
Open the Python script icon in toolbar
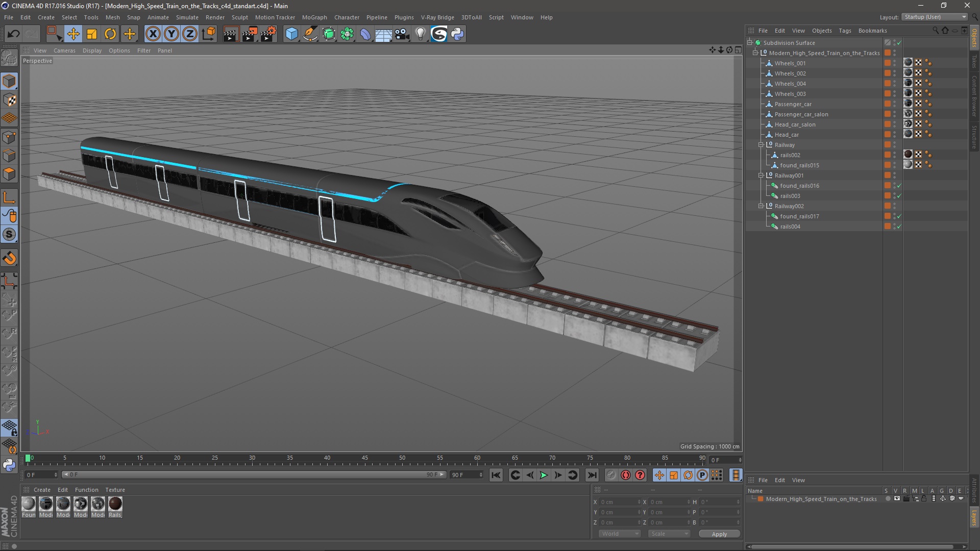point(457,34)
